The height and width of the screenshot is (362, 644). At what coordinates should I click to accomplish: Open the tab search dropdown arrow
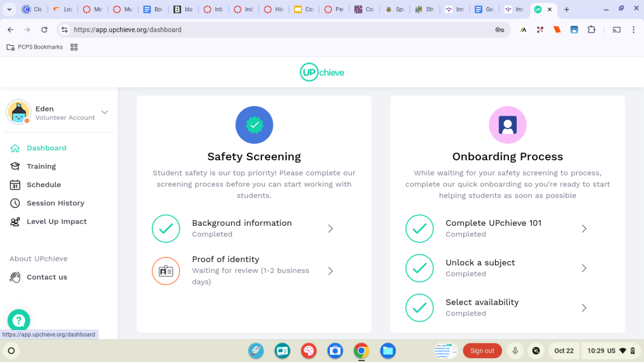point(9,10)
